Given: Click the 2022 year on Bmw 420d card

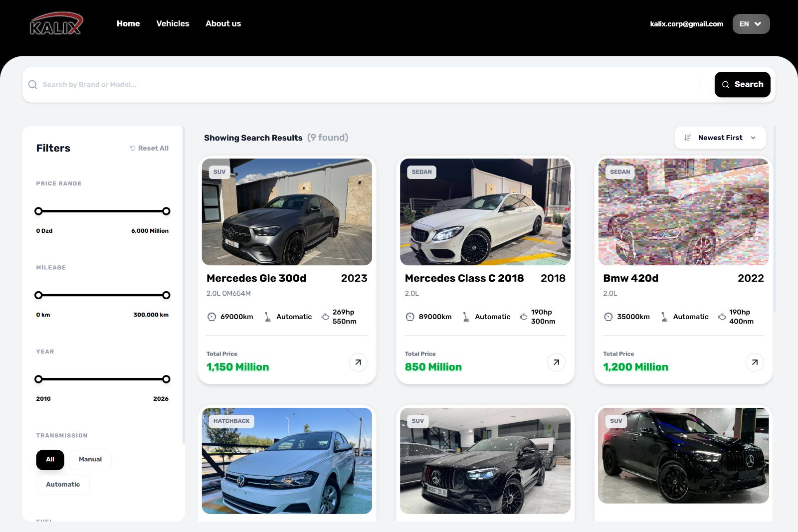Looking at the screenshot, I should click(x=751, y=278).
